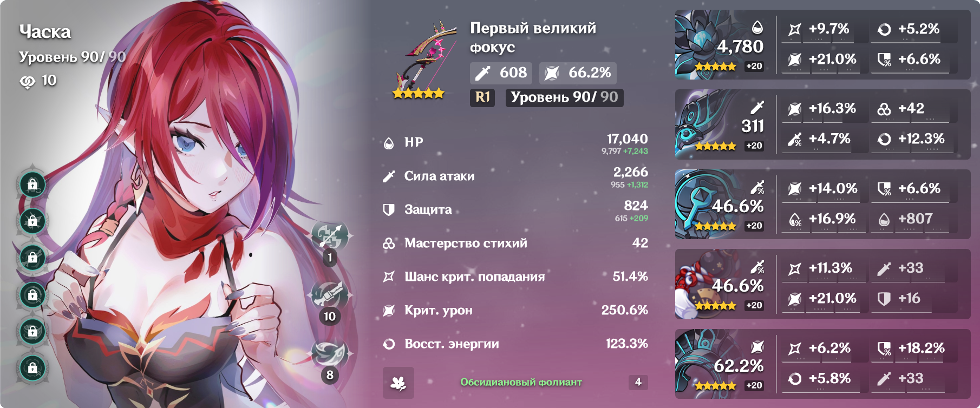Select the bottom locked constellation icon
This screenshot has height=408, width=980.
click(32, 368)
